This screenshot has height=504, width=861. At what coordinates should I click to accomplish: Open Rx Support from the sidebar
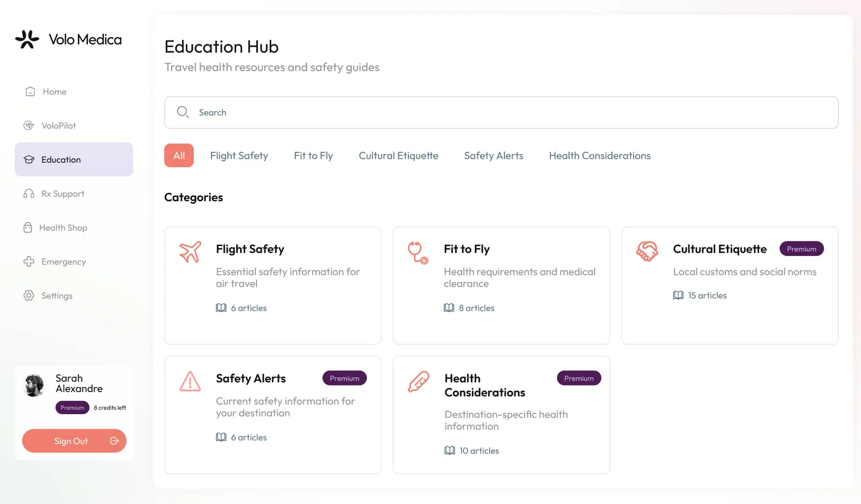point(74,194)
